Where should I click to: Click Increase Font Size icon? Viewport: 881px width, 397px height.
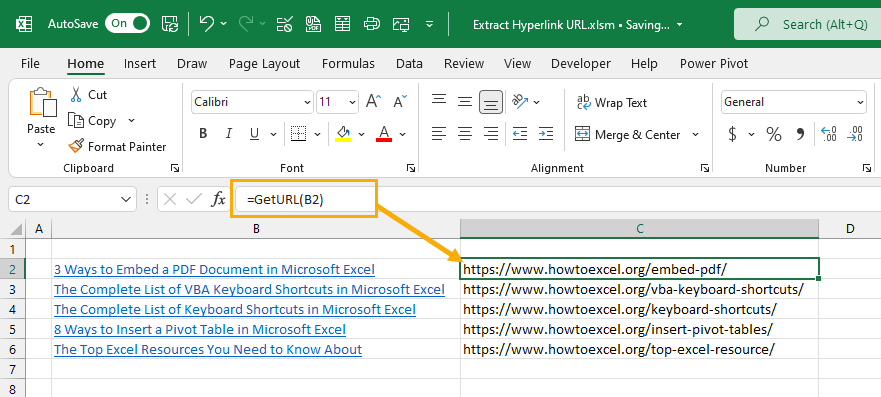tap(374, 102)
